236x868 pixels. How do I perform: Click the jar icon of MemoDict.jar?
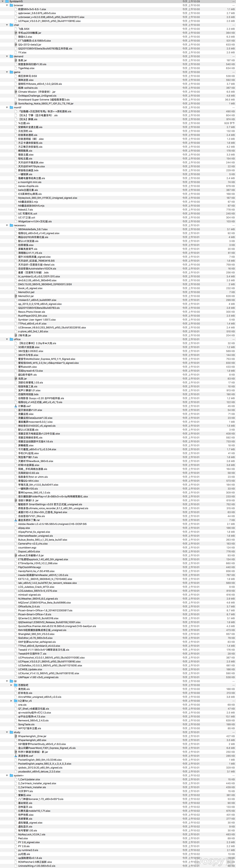[x=16, y=296]
